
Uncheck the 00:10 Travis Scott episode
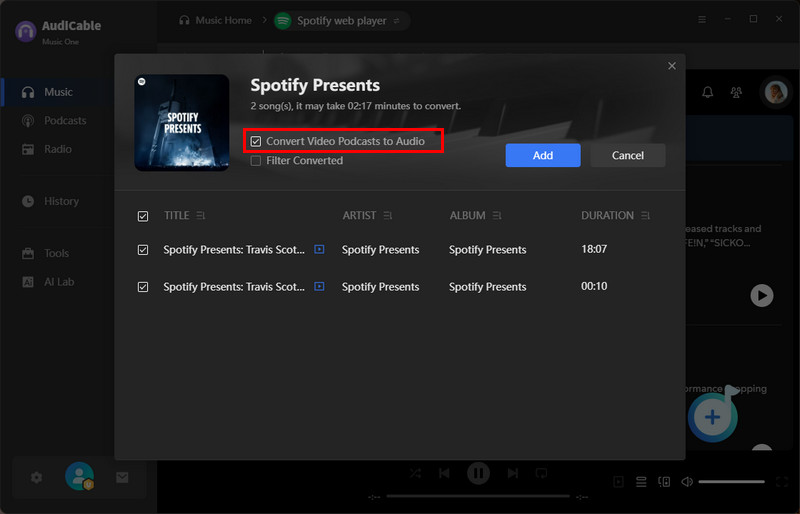pyautogui.click(x=143, y=287)
